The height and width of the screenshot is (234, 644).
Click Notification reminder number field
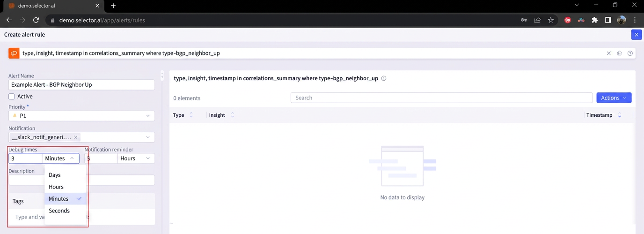(x=101, y=159)
